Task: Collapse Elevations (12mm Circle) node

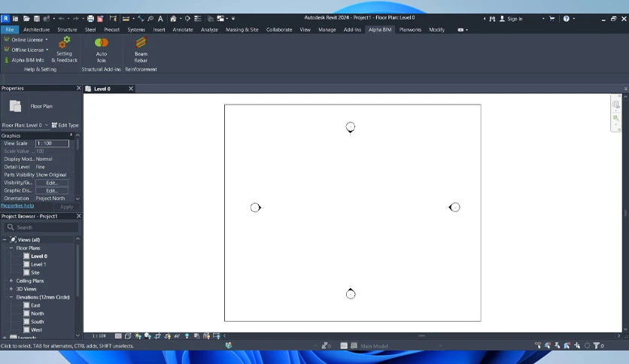Action: click(x=11, y=297)
